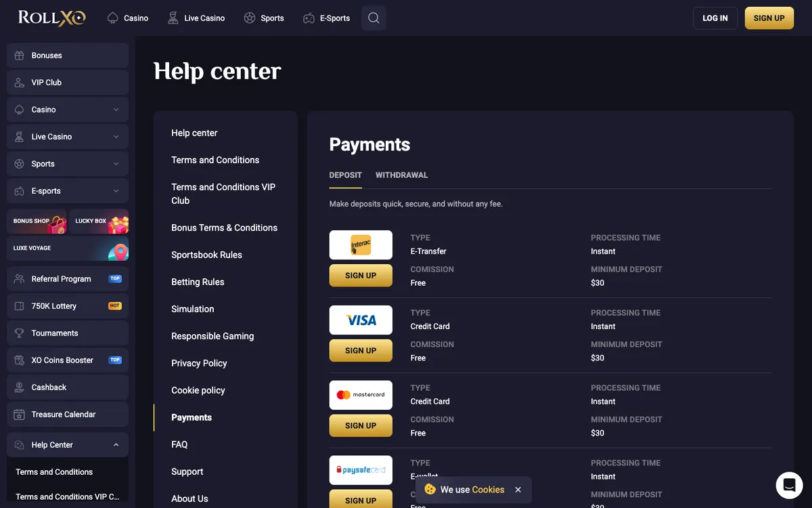812x508 pixels.
Task: Open the Luxe Voyage banner
Action: pos(68,249)
